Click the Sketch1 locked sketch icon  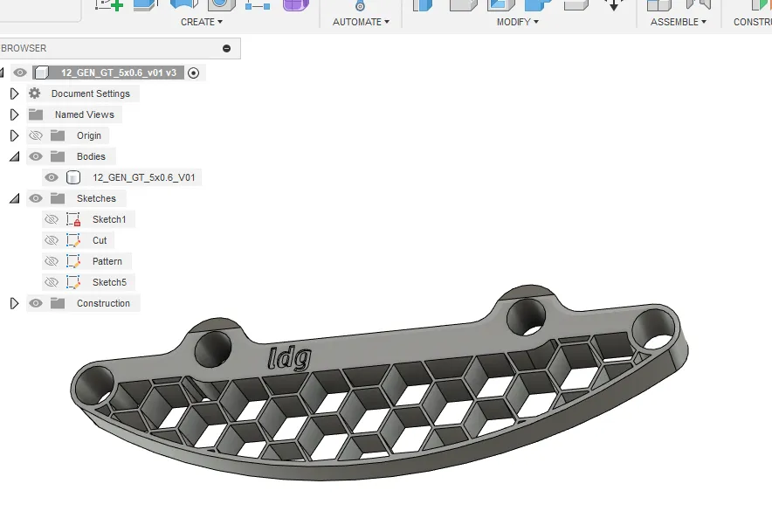(x=73, y=219)
